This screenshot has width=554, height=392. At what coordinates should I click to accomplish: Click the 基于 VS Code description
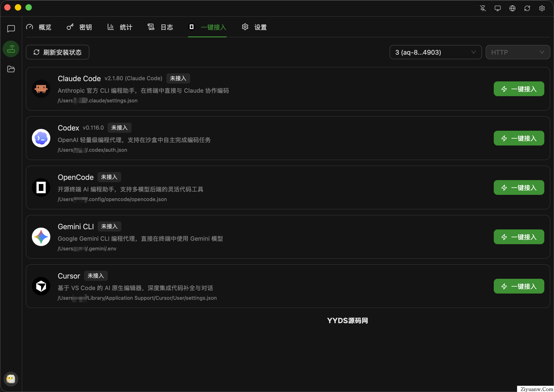pos(135,288)
